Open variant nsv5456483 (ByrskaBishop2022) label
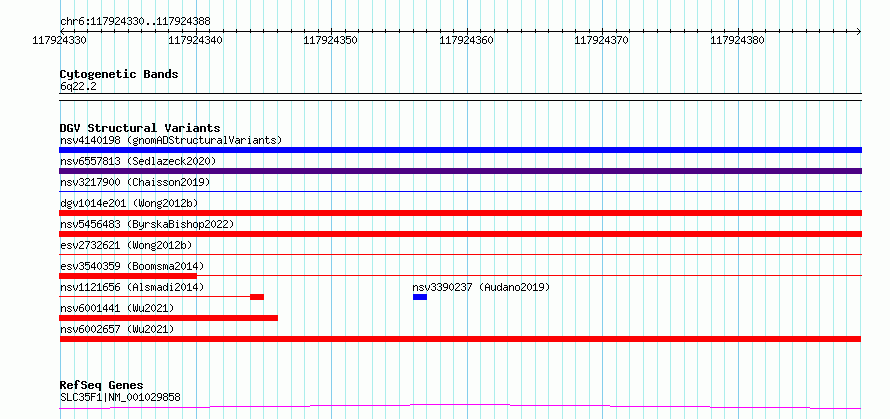 [147, 224]
